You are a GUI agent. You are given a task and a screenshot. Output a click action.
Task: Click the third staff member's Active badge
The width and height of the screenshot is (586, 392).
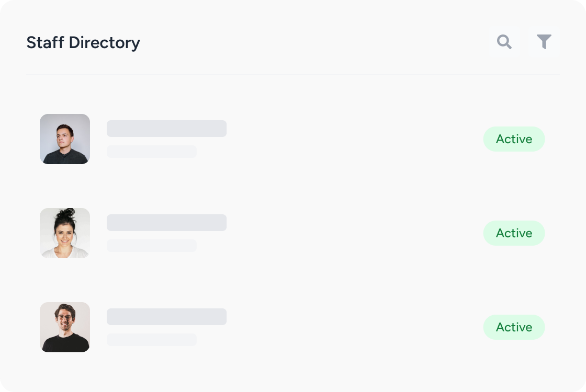click(x=514, y=327)
